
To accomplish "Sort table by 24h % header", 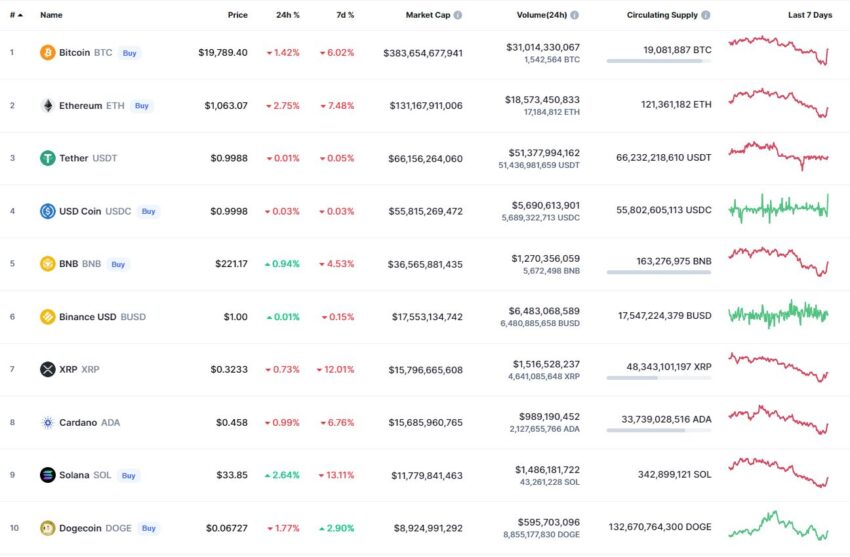I will (288, 15).
